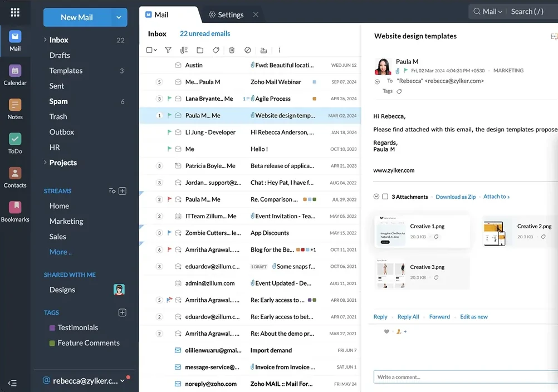Click the tag icon under Creative 1.png

pos(436,237)
